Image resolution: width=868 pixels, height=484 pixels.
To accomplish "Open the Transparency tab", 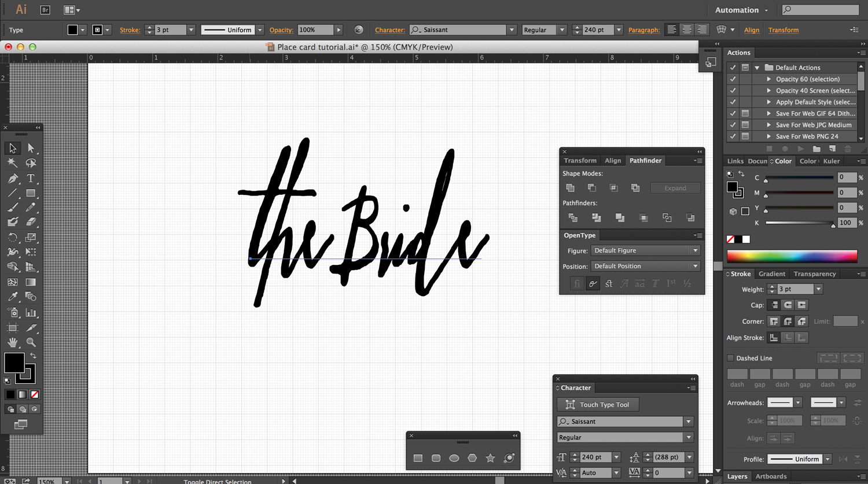I will tap(814, 274).
